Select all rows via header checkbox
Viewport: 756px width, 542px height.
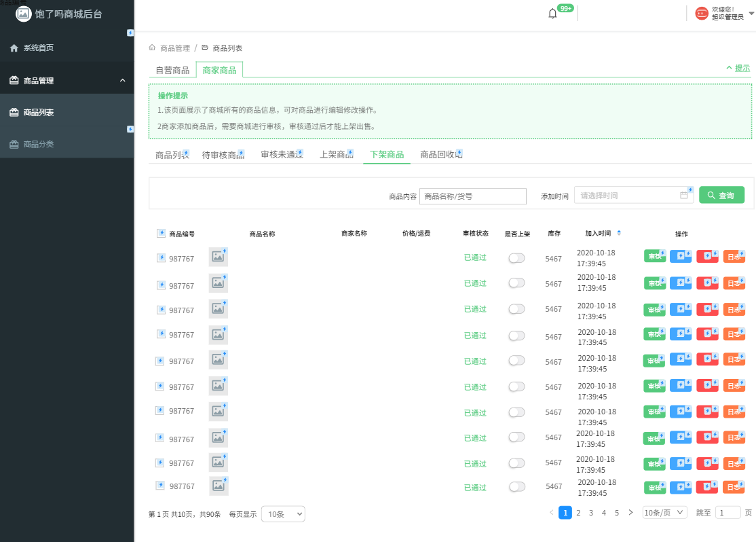tap(161, 234)
